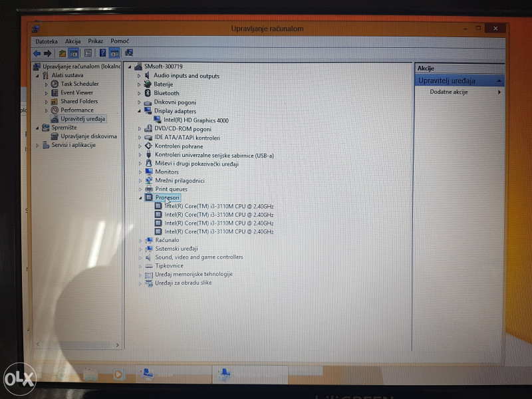Open the Prikaz menu
532x399 pixels.
pyautogui.click(x=95, y=41)
